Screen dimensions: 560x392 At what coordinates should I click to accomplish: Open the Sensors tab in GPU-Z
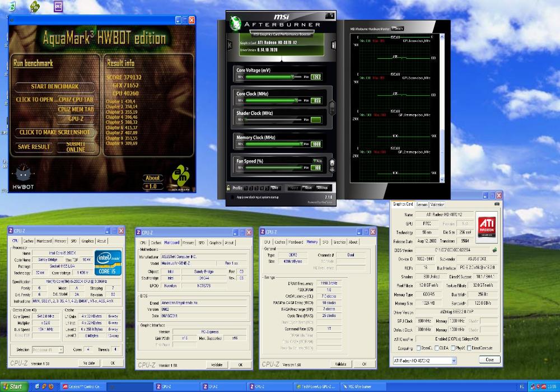[422, 204]
